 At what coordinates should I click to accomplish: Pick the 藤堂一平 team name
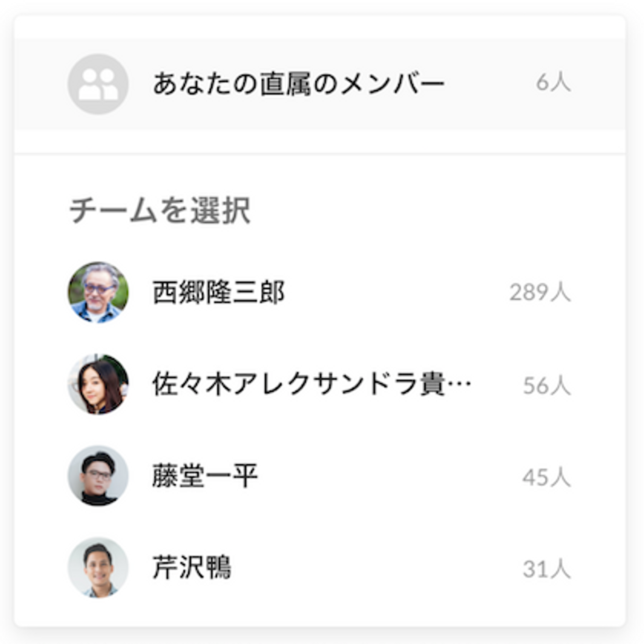pyautogui.click(x=205, y=476)
